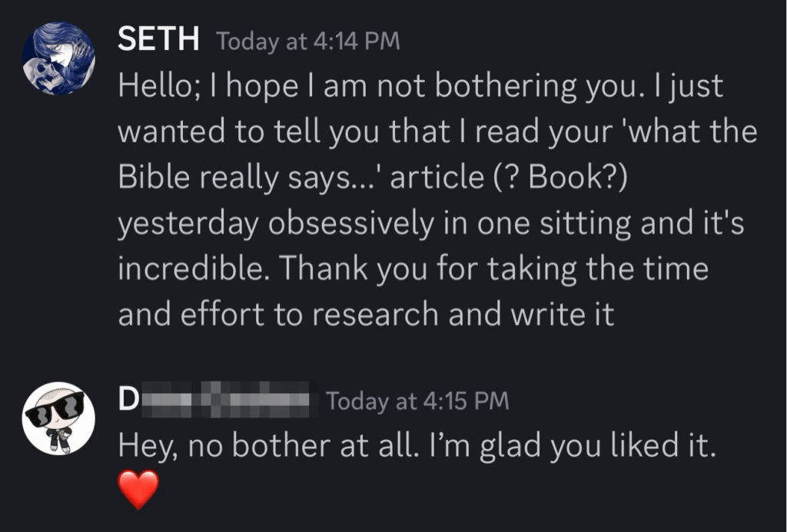787x532 pixels.
Task: Click the '(? Book?)' text
Action: 560,178
